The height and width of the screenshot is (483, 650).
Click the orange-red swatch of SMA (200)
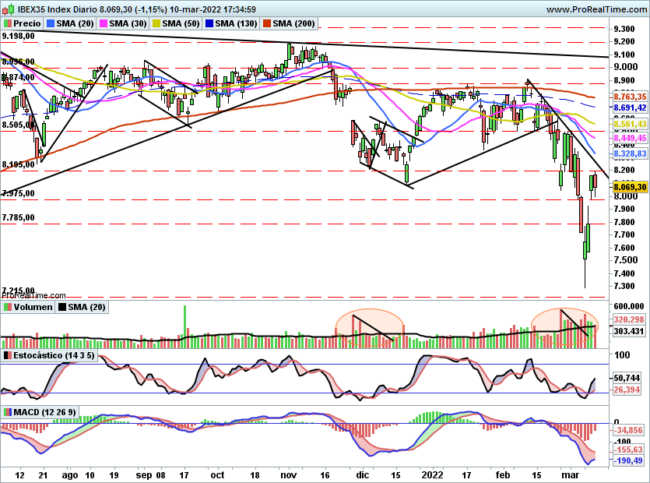pyautogui.click(x=267, y=24)
